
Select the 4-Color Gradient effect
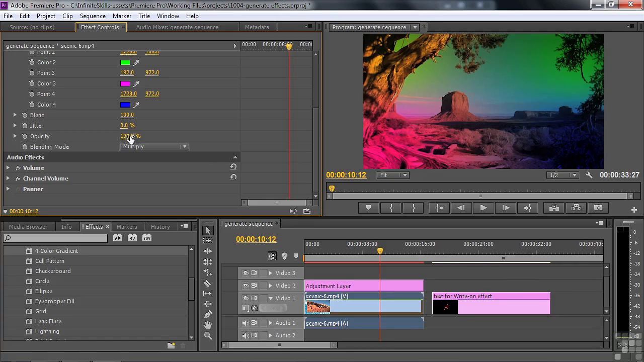click(x=56, y=251)
